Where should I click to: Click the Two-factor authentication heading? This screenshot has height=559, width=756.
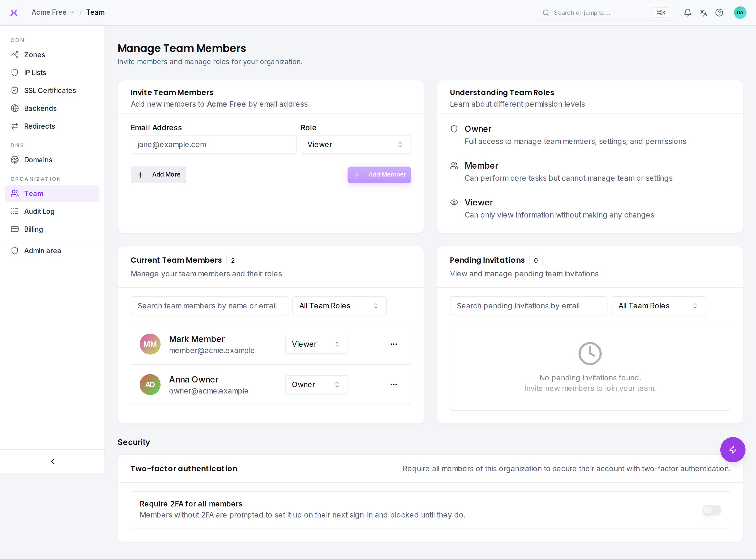coord(184,469)
